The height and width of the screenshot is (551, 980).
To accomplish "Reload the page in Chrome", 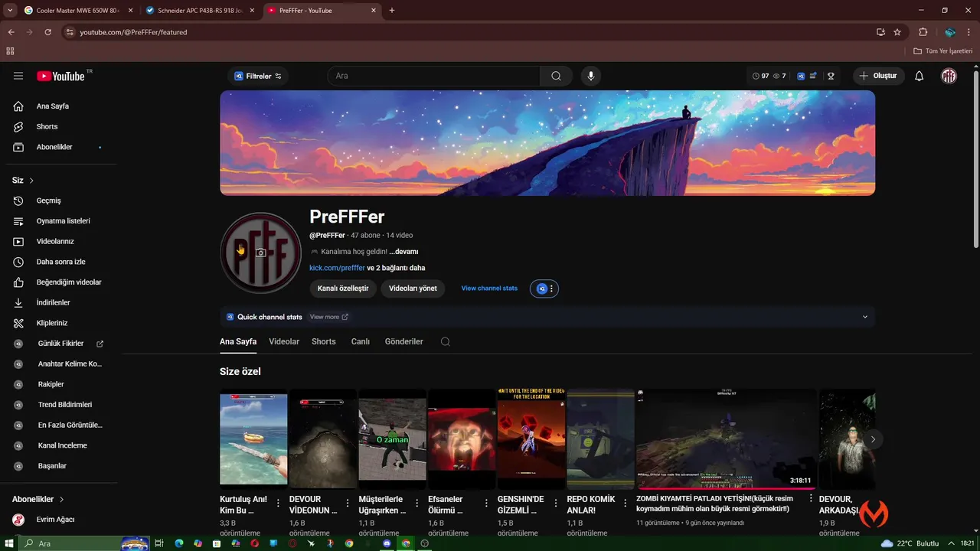I will coord(47,32).
